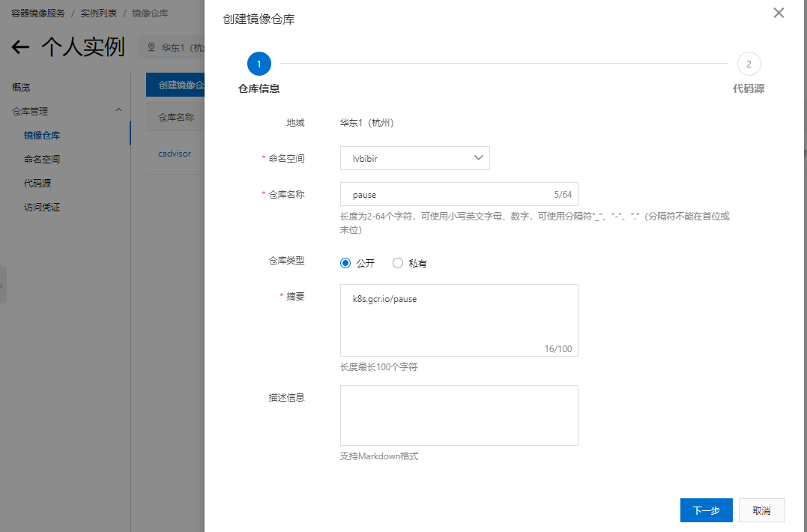The height and width of the screenshot is (532, 807).
Task: Open 访问凭证 in the sidebar
Action: pyautogui.click(x=42, y=208)
